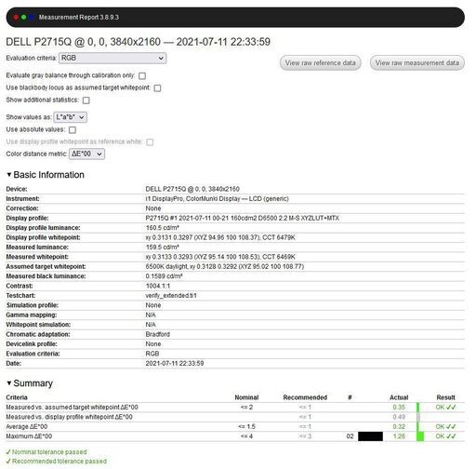Click the OK checkmarks in the Maximum ΔE*00 row
Viewport: 476px width, 469px height.
pyautogui.click(x=446, y=436)
